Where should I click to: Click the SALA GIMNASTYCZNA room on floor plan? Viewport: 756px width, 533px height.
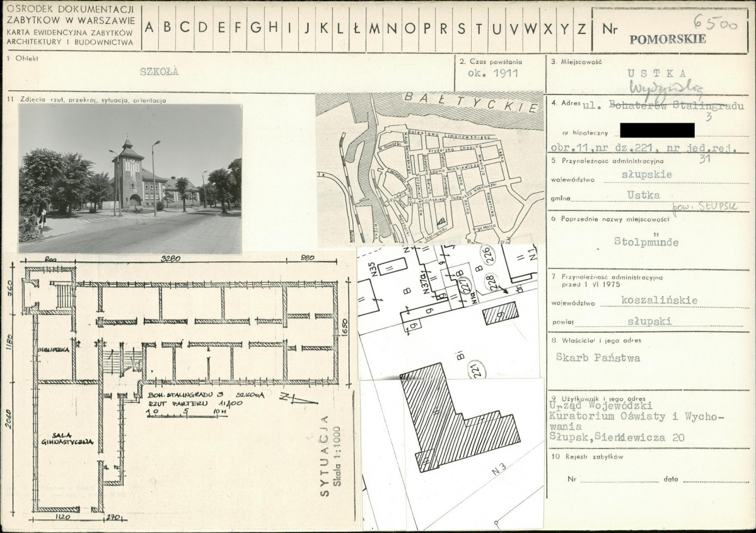(x=67, y=438)
